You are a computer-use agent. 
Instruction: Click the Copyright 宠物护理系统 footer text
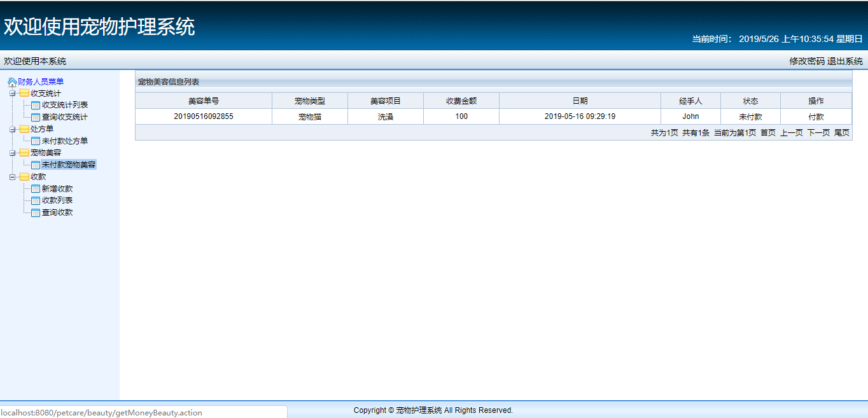[433, 410]
